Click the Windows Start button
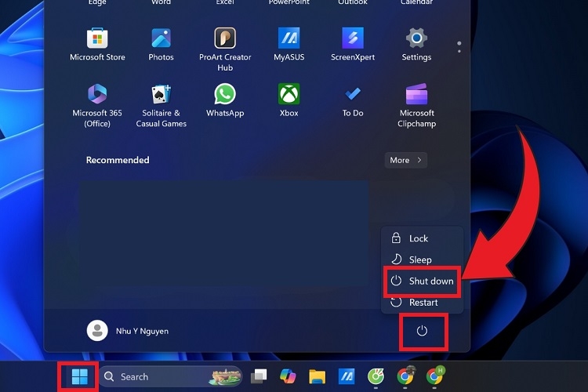Screen dimensions: 588x392 tap(79, 376)
